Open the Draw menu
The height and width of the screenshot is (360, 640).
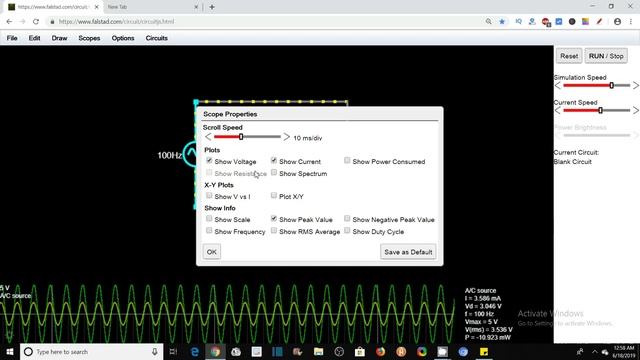59,38
